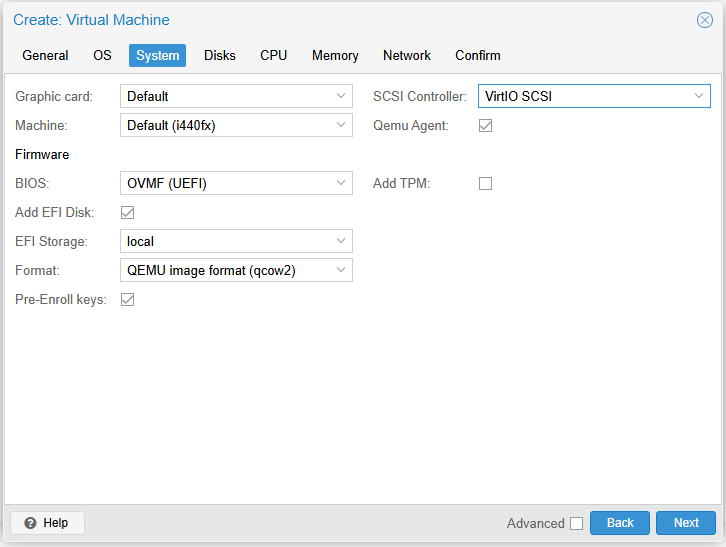
Task: Close the Create Virtual Machine dialog
Action: 705,20
